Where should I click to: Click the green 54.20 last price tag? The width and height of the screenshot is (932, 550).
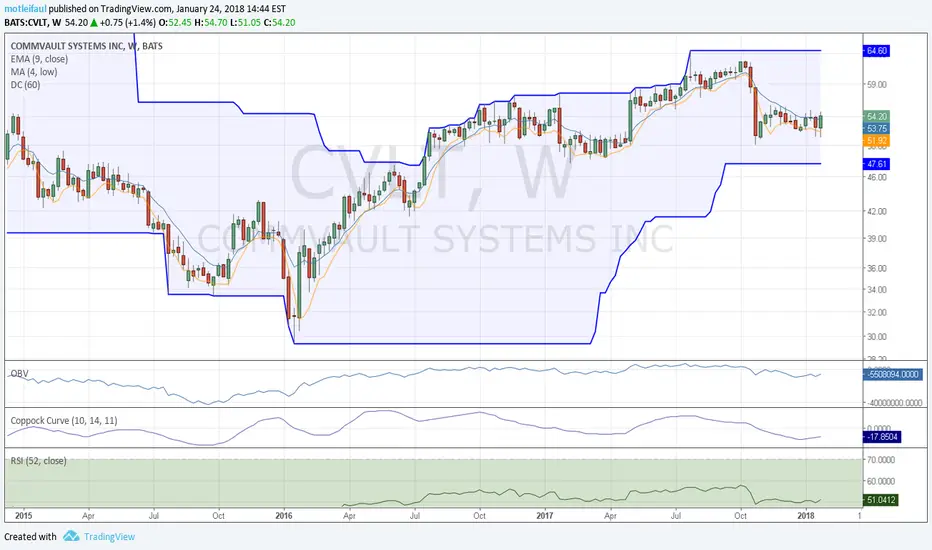click(x=876, y=117)
